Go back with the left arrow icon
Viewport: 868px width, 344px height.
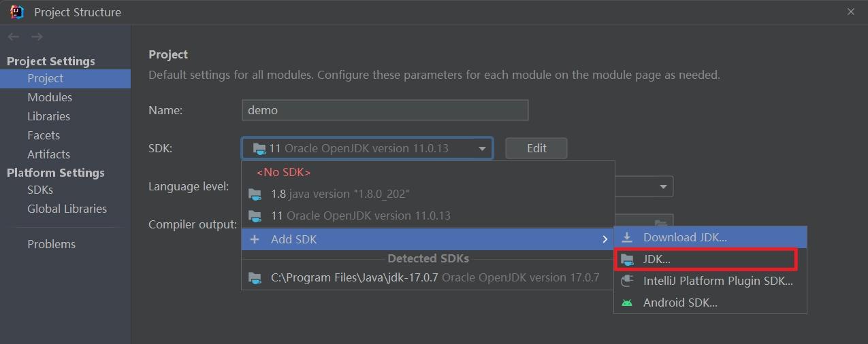[14, 37]
